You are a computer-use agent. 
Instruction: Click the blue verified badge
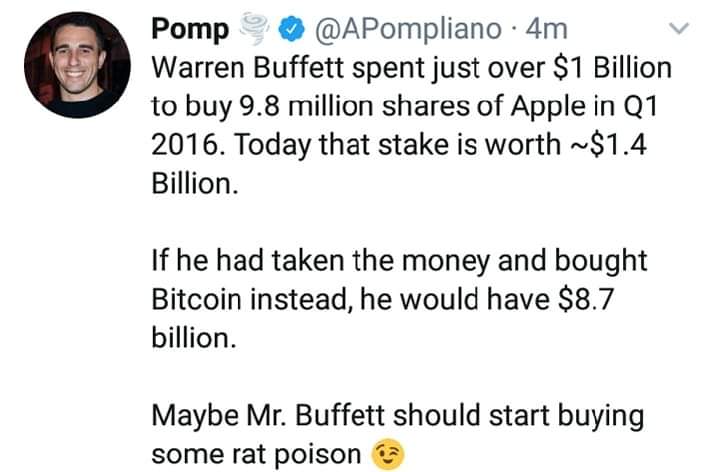pyautogui.click(x=292, y=31)
